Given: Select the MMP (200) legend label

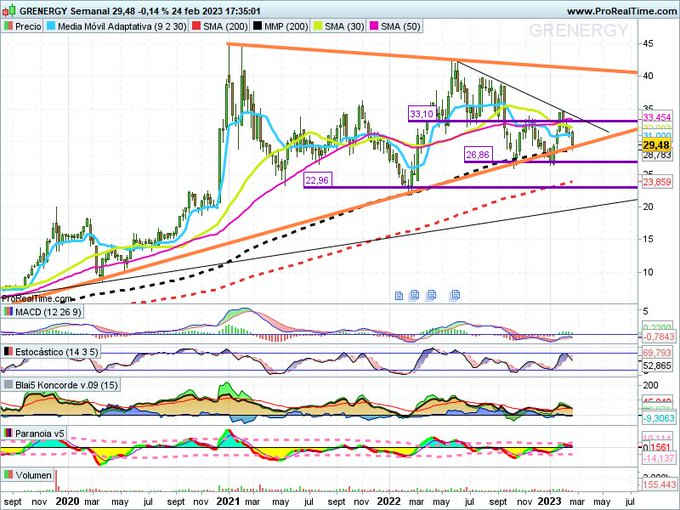Looking at the screenshot, I should [x=286, y=26].
